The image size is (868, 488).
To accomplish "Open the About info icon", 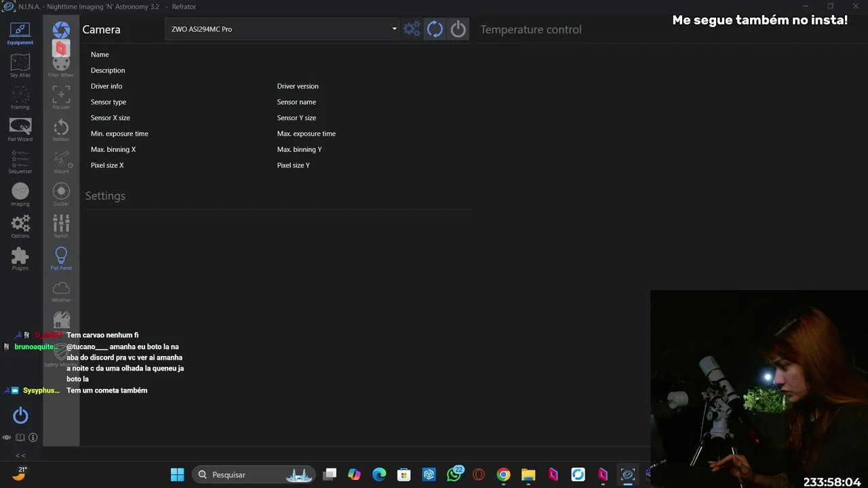I will pos(33,438).
